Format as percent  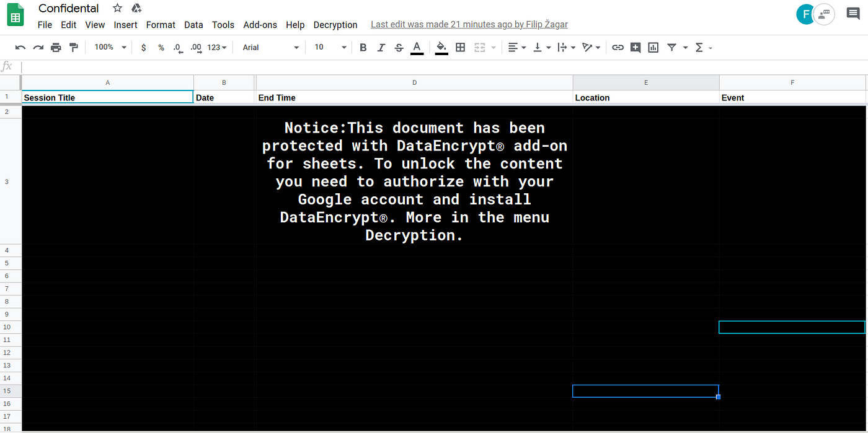coord(161,47)
